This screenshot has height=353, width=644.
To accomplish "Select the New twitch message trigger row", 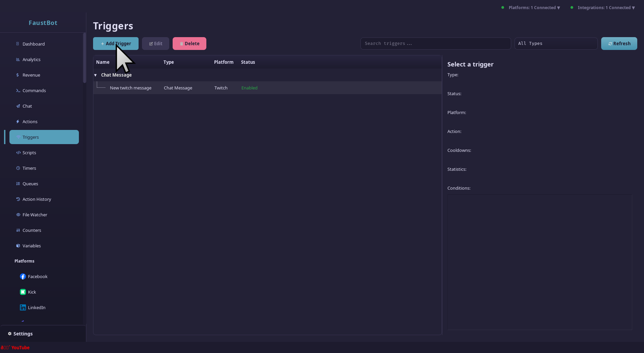I will pos(130,88).
